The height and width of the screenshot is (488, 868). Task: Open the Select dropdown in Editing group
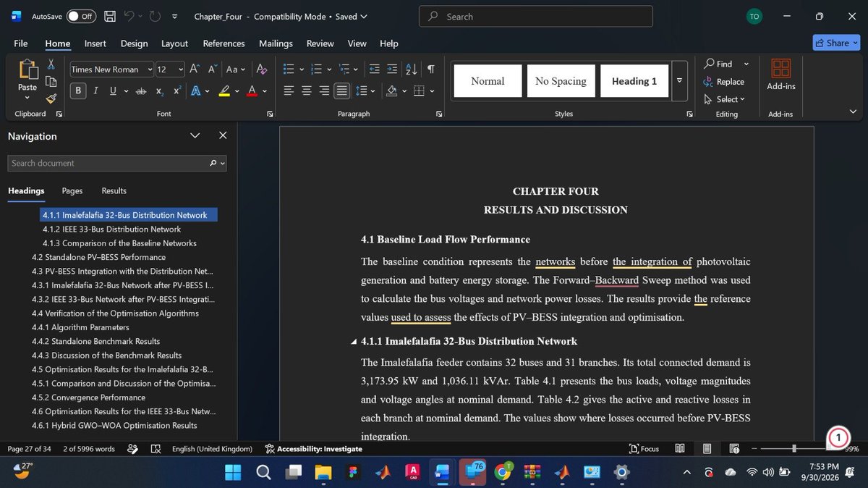pos(724,99)
